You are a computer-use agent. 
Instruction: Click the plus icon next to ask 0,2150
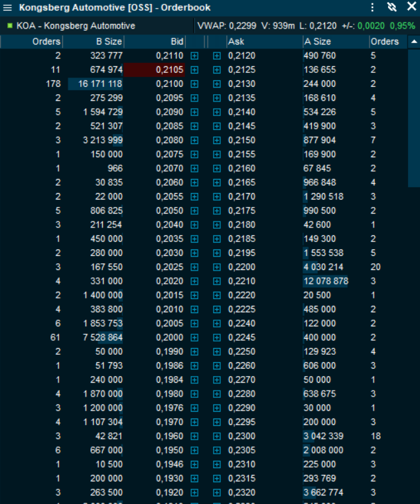pos(217,141)
